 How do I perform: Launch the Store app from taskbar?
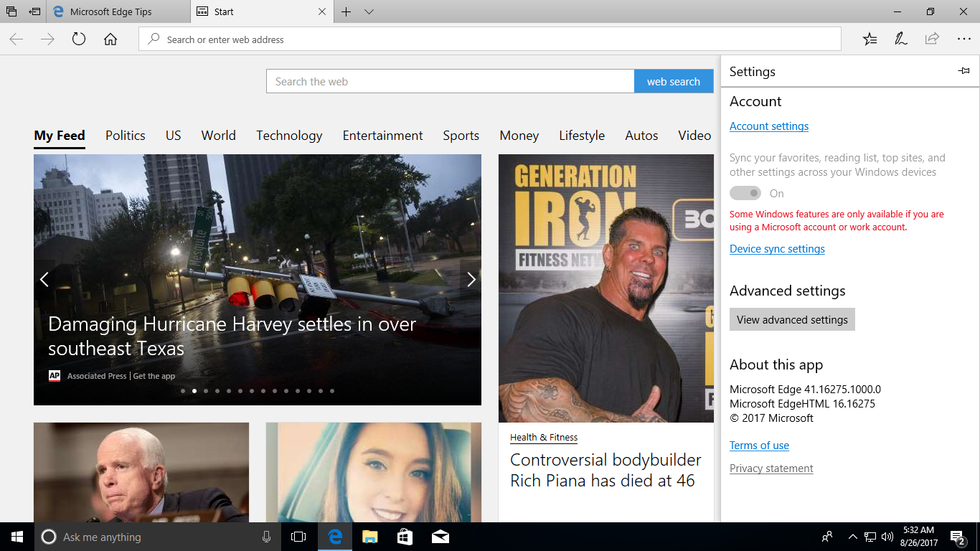click(405, 537)
